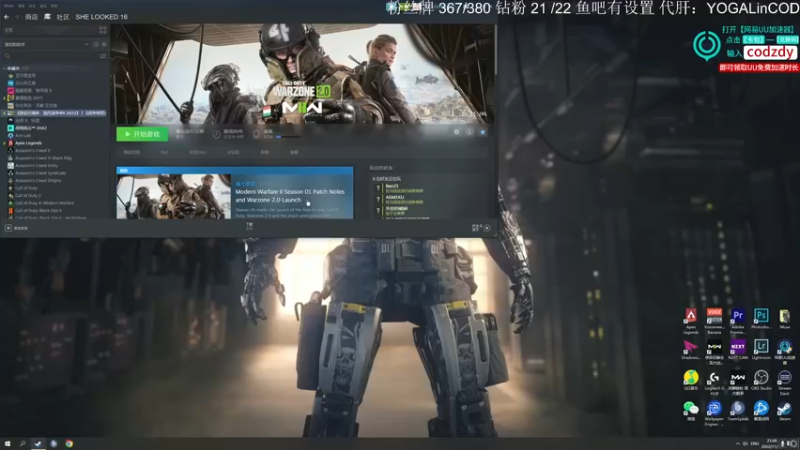This screenshot has width=800, height=450.
Task: Select Assassin's Creed II in library
Action: (29, 151)
